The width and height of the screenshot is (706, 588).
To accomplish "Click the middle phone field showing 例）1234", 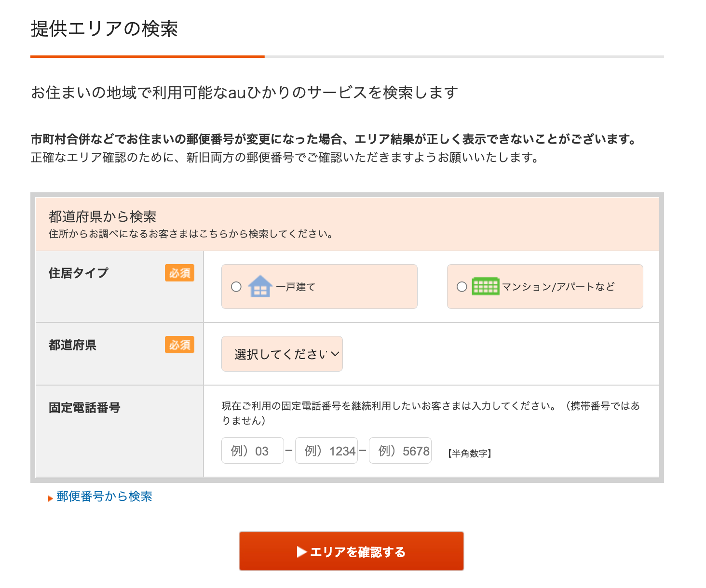I will tap(326, 450).
